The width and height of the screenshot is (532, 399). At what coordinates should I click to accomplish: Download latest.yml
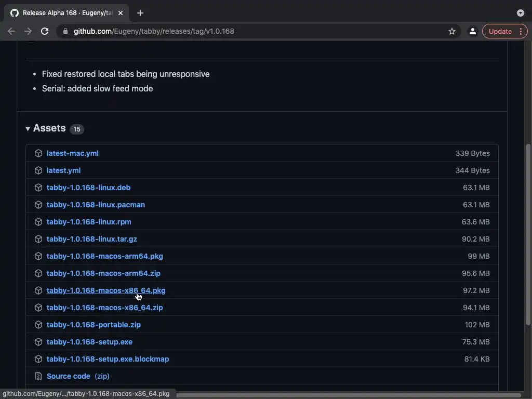point(63,170)
